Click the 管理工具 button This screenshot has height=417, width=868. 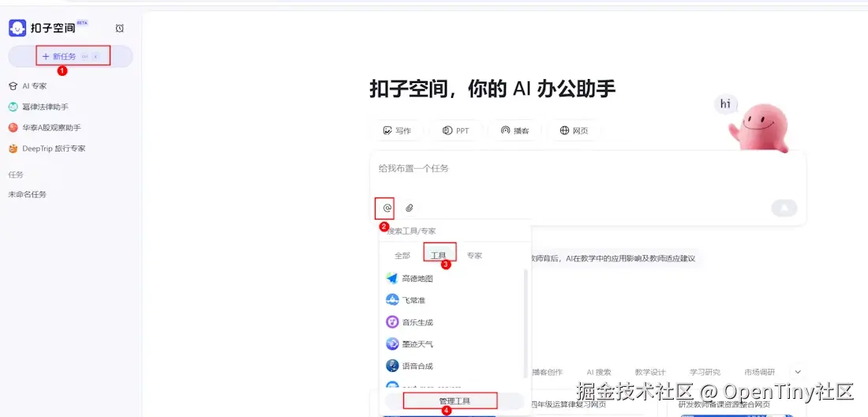(x=455, y=400)
